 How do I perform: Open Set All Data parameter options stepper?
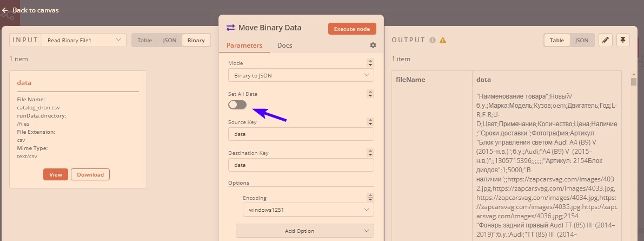coord(370,94)
